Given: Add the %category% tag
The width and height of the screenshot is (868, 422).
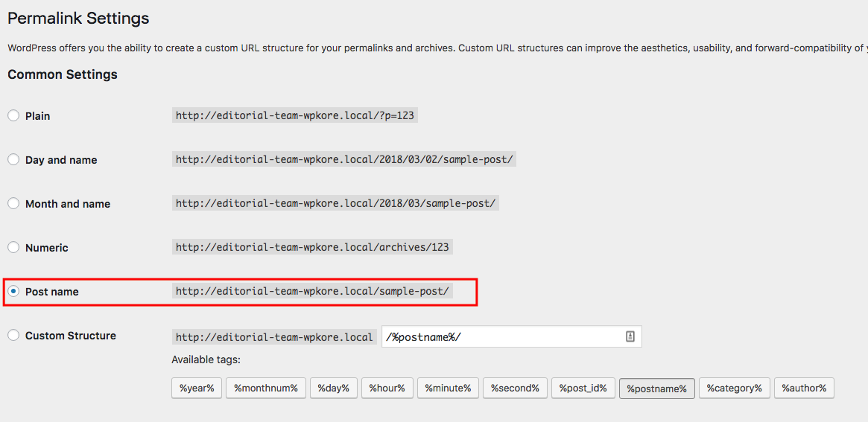Looking at the screenshot, I should (x=734, y=389).
